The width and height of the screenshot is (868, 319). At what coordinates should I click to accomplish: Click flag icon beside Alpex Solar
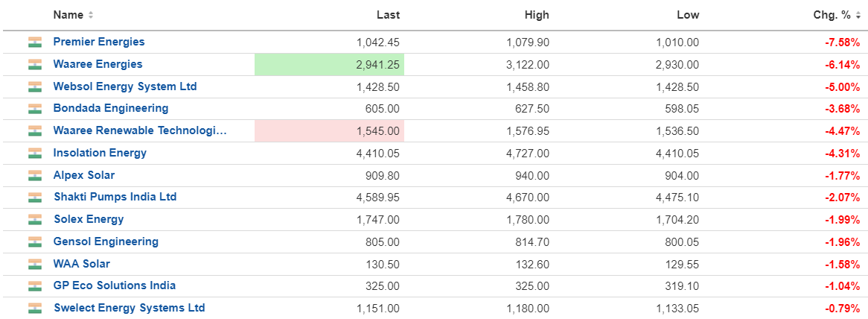click(x=35, y=176)
